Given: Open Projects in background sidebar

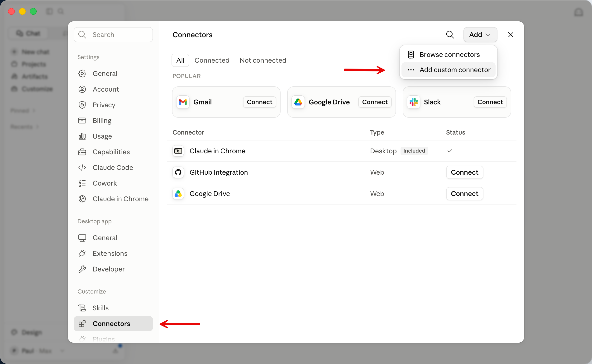Looking at the screenshot, I should tap(29, 64).
